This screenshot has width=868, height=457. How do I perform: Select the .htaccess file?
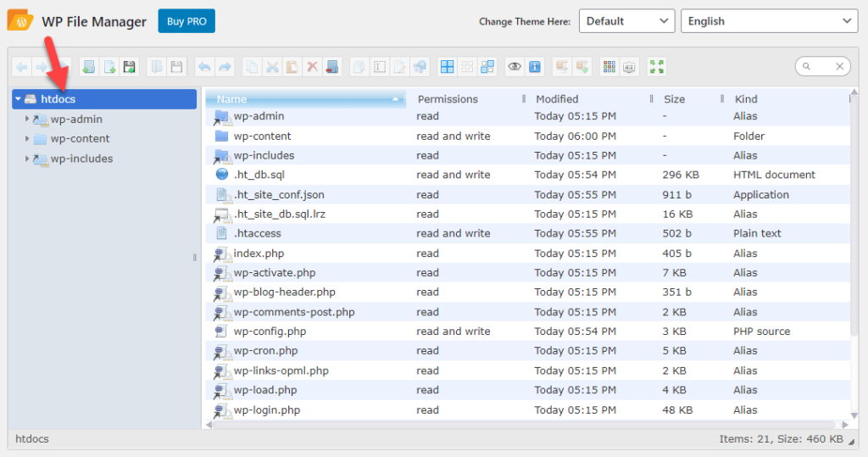click(x=527, y=234)
